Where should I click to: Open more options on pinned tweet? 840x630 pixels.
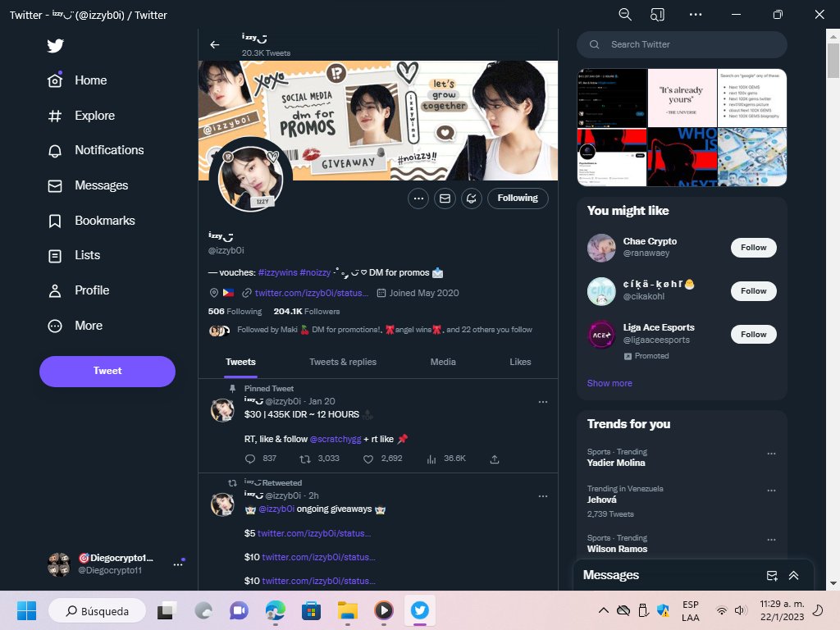543,402
